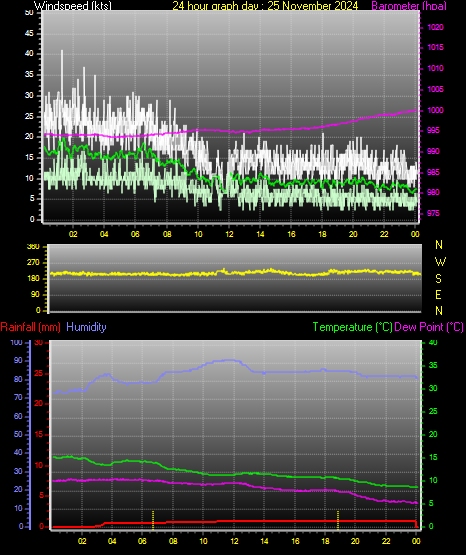Click the 1000 barometer scale value

point(435,110)
